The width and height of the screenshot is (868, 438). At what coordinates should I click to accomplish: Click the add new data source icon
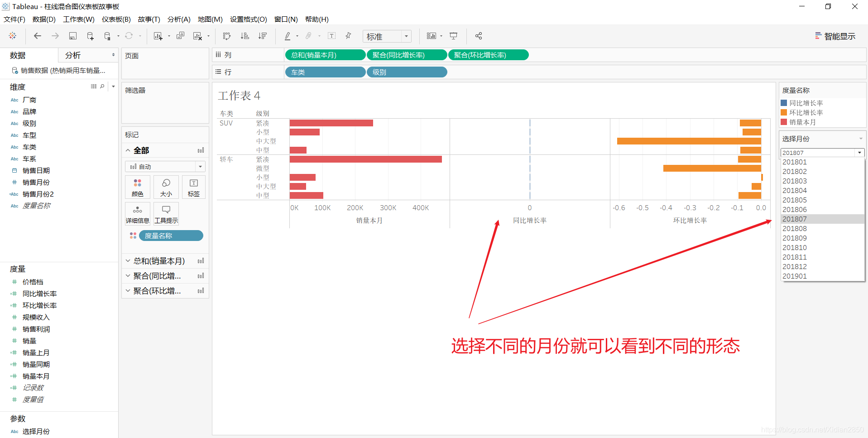(x=90, y=36)
